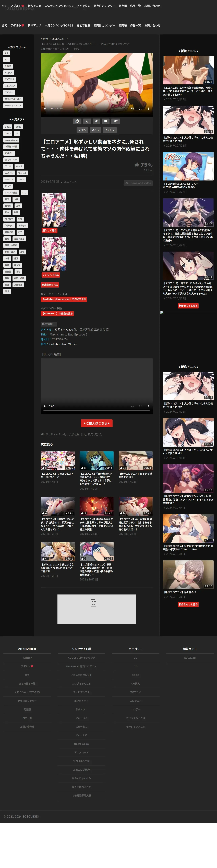Click the flag report icon button
The height and width of the screenshot is (868, 217).
pos(106,121)
